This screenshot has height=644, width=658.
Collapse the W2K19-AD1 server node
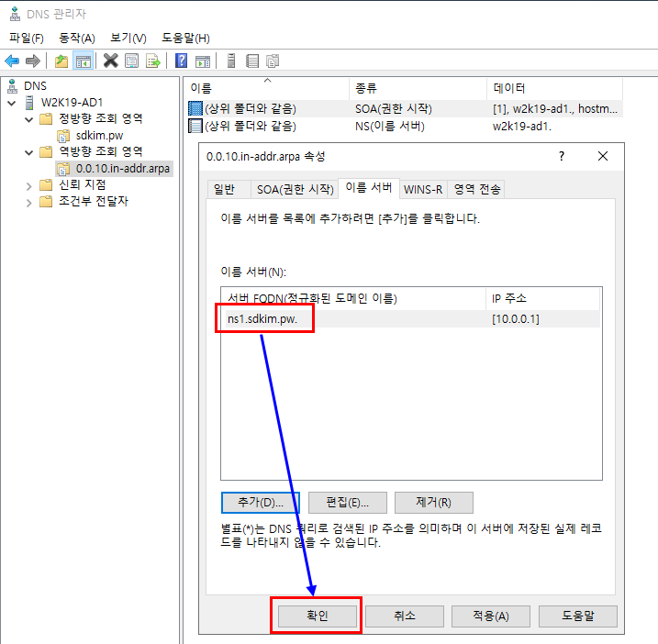tap(12, 103)
